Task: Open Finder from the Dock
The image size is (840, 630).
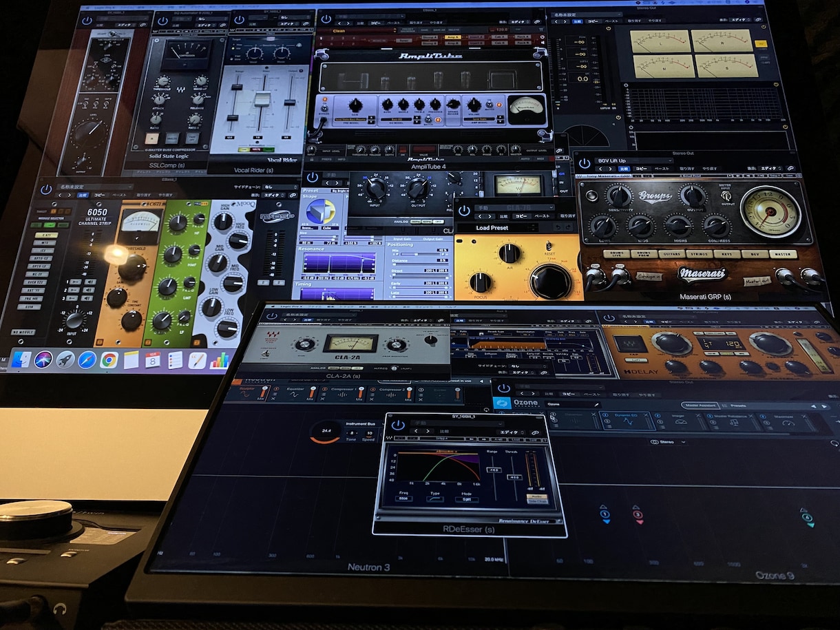Action: click(x=21, y=359)
